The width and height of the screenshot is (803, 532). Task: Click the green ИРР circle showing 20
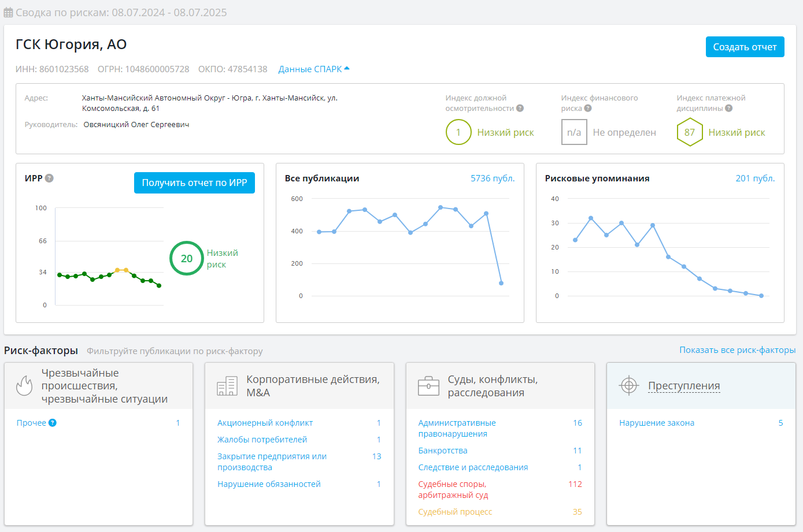click(186, 258)
